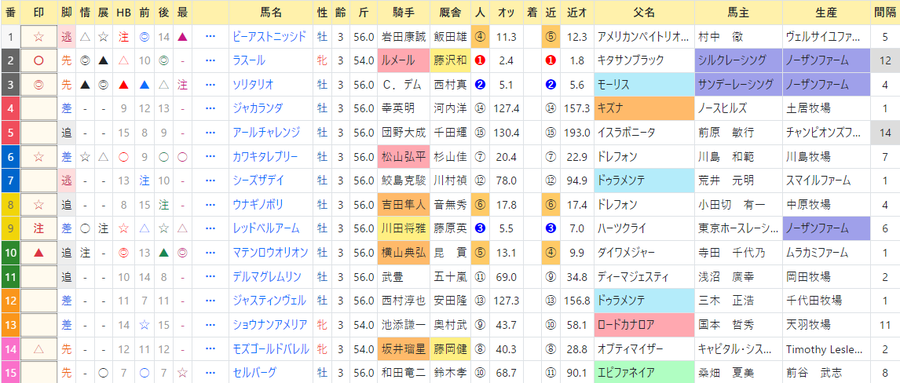The width and height of the screenshot is (900, 383).
Task: Open the ラスール horse link
Action: (249, 60)
